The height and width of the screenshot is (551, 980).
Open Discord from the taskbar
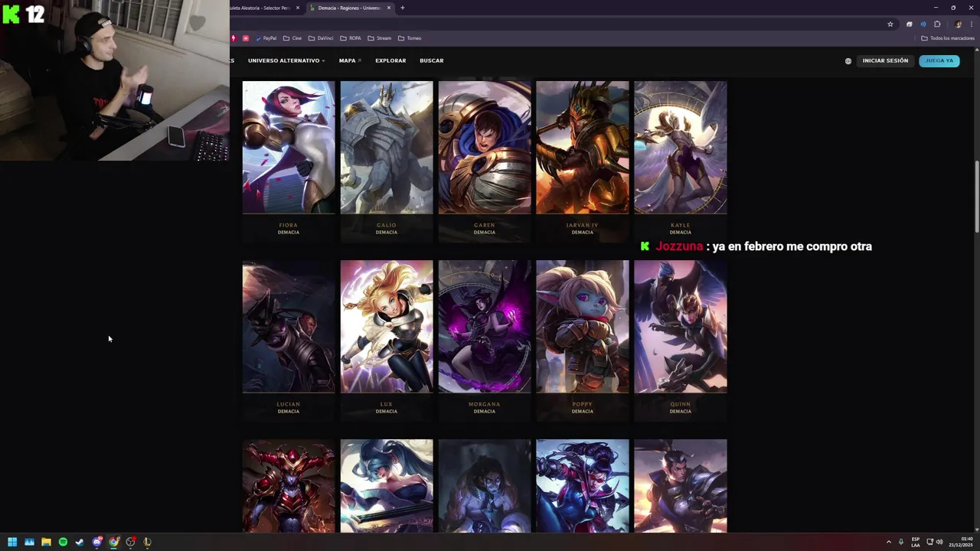click(96, 542)
